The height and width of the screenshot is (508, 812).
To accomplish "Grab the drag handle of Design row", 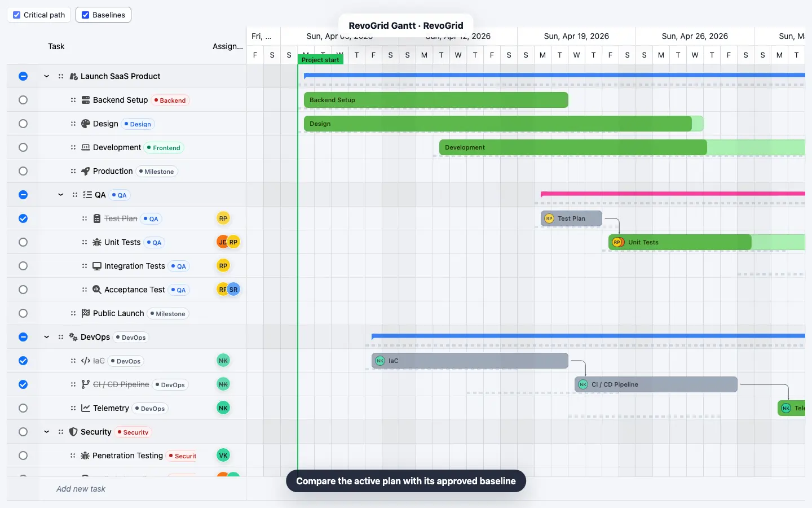I will click(x=73, y=124).
